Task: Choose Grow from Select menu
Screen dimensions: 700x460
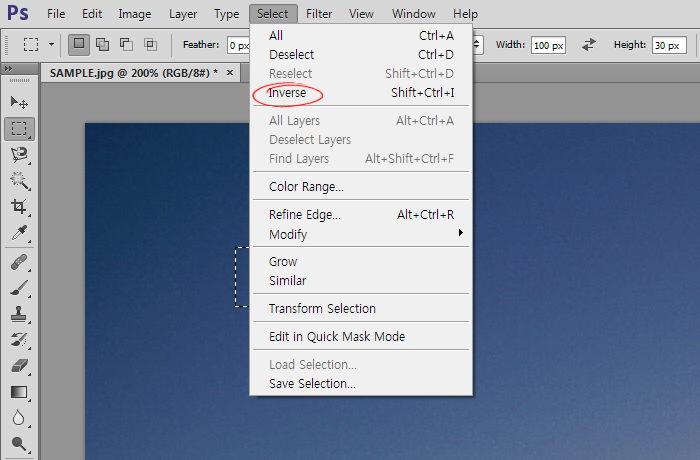Action: 361,262
